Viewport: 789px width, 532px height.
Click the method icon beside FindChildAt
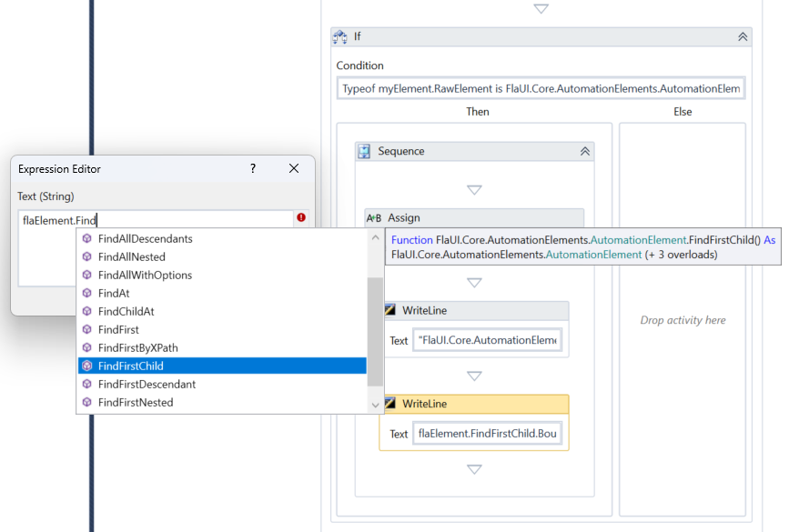click(x=87, y=311)
